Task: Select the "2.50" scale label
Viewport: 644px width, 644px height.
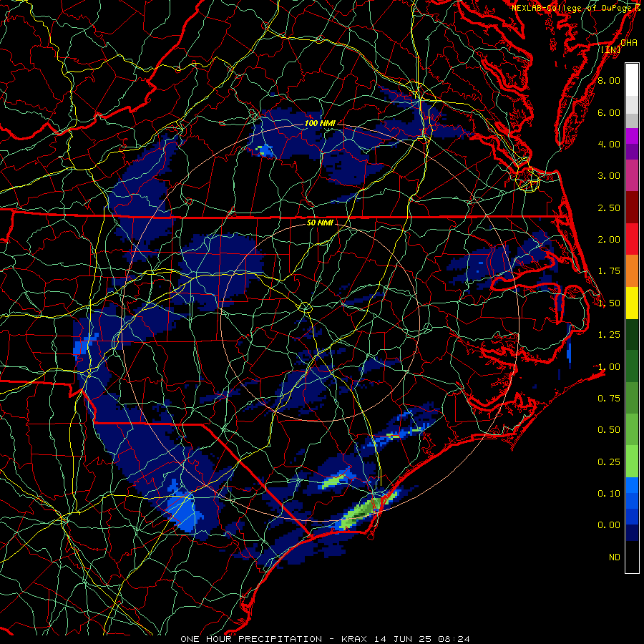Action: click(x=609, y=208)
